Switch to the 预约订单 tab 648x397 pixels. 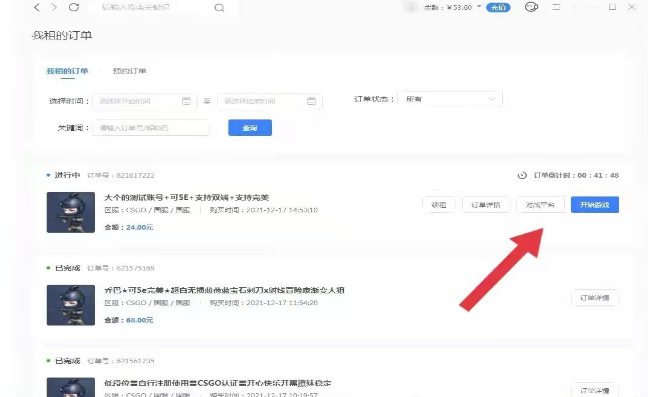click(129, 71)
